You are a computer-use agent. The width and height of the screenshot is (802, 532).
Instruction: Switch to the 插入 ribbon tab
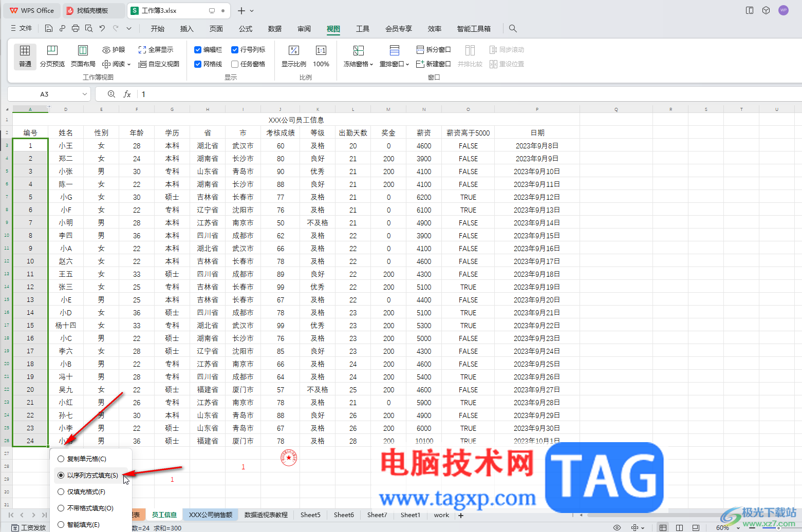(x=187, y=29)
